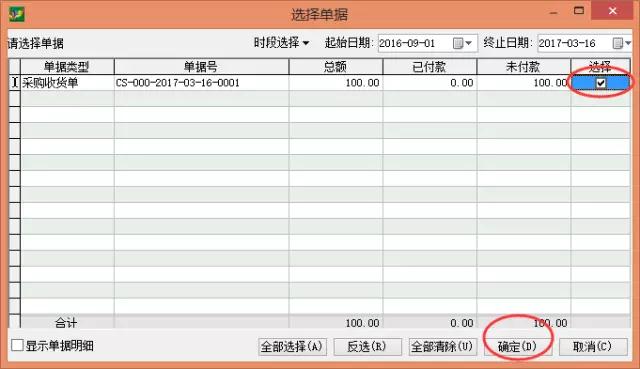Sort by the 单据类型 column header
Image resolution: width=640 pixels, height=369 pixels.
point(67,67)
